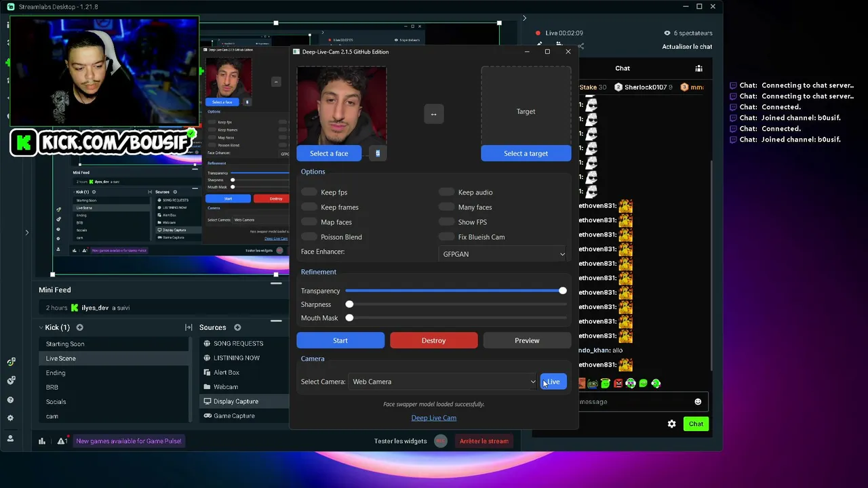Click the Live camera button
The width and height of the screenshot is (868, 488).
[553, 382]
